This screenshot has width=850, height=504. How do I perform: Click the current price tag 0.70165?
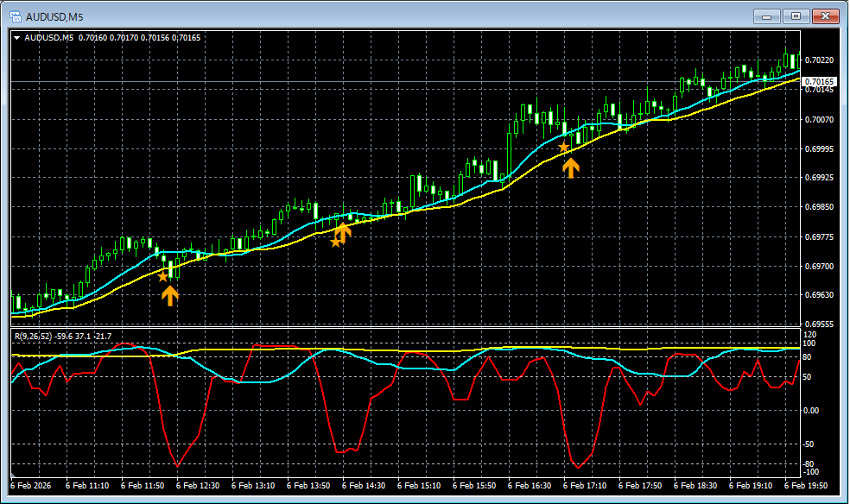tap(819, 82)
